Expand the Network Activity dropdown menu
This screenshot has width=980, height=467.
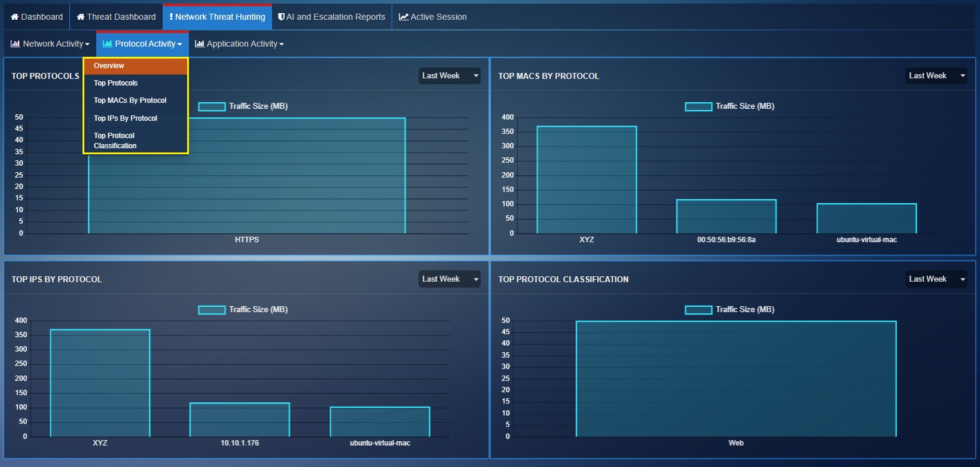pos(50,44)
